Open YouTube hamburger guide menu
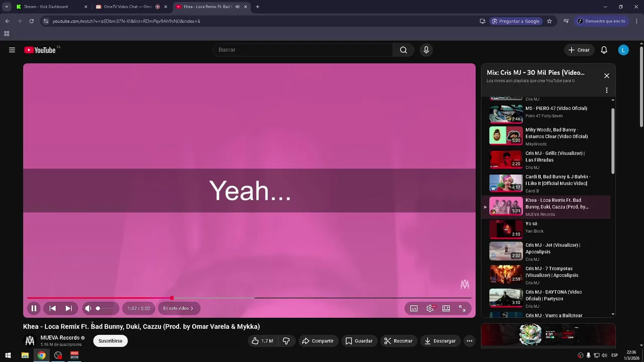This screenshot has width=644, height=362. click(x=12, y=50)
